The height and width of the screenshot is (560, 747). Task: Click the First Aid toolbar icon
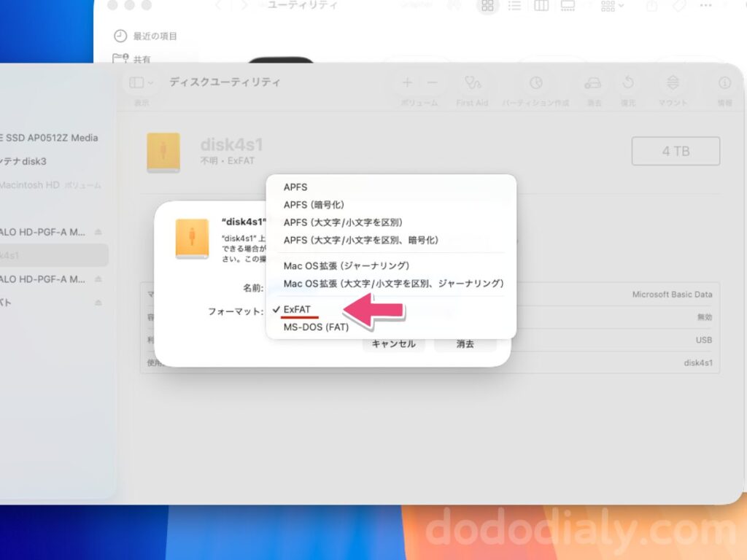472,83
